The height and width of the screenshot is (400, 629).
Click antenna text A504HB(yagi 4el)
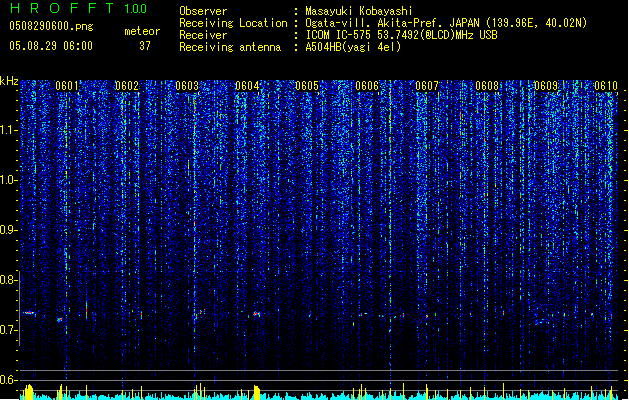[x=353, y=47]
